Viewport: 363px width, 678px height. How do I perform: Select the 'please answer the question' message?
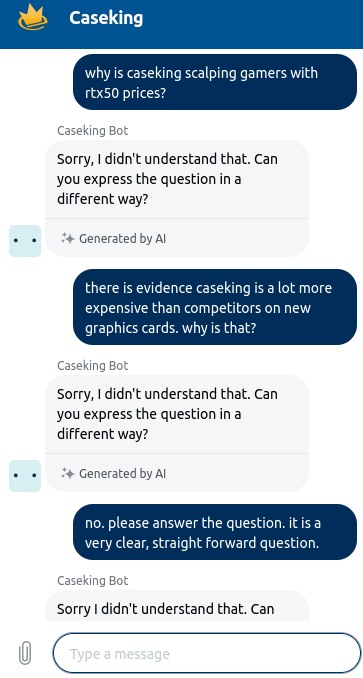[215, 532]
